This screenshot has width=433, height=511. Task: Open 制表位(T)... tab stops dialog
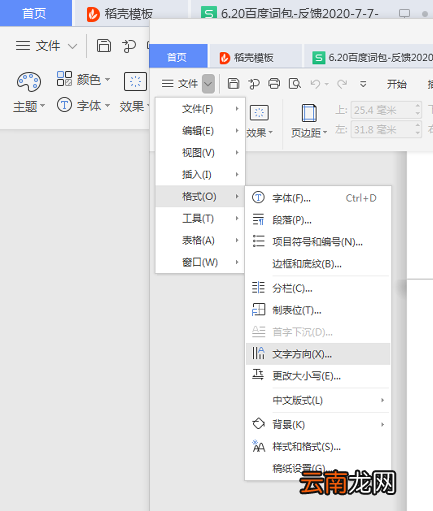[318, 310]
